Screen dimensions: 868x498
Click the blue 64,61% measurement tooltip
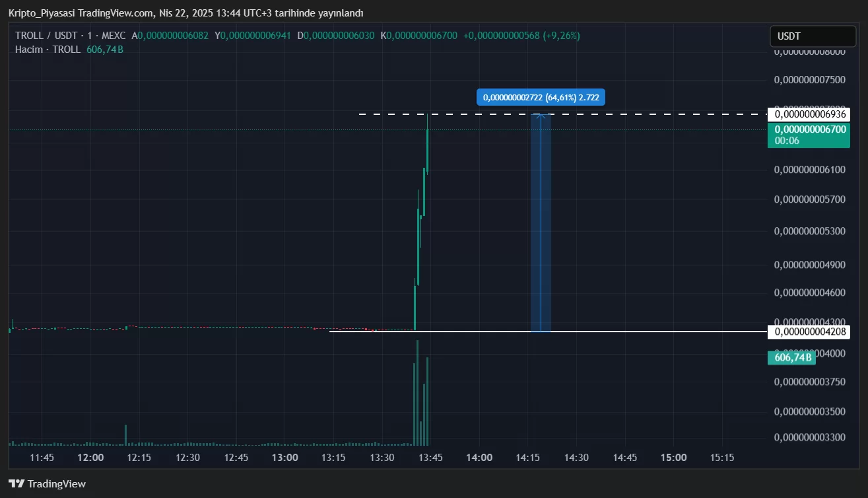point(541,97)
